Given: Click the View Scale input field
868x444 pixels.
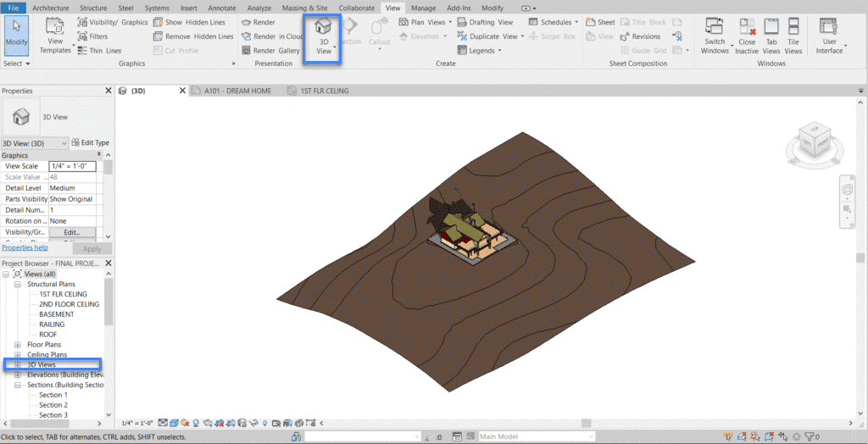Looking at the screenshot, I should click(x=72, y=166).
